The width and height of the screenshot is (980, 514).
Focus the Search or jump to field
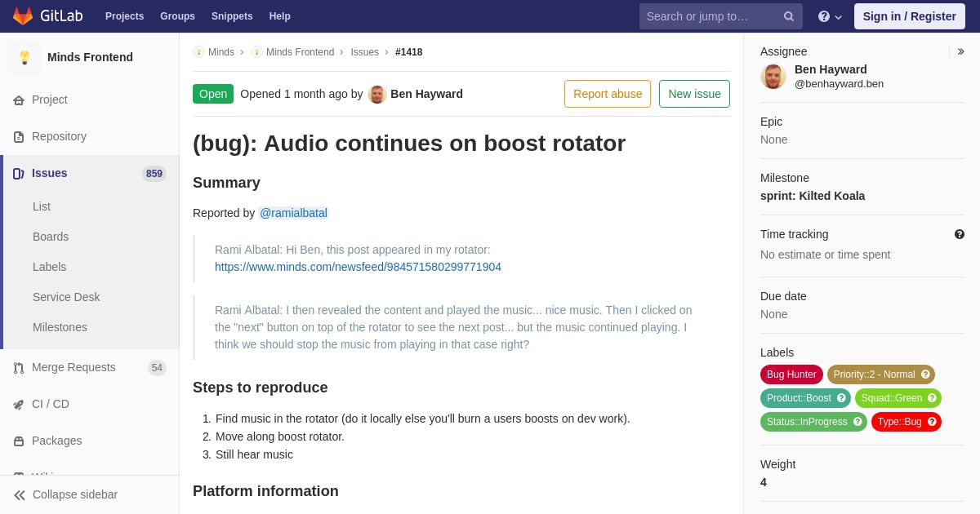[710, 16]
